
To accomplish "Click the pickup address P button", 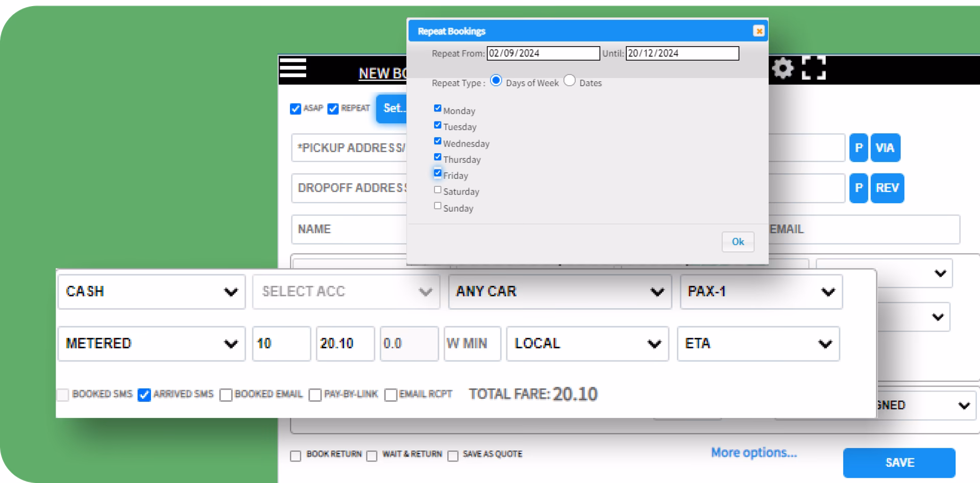I will tap(859, 148).
